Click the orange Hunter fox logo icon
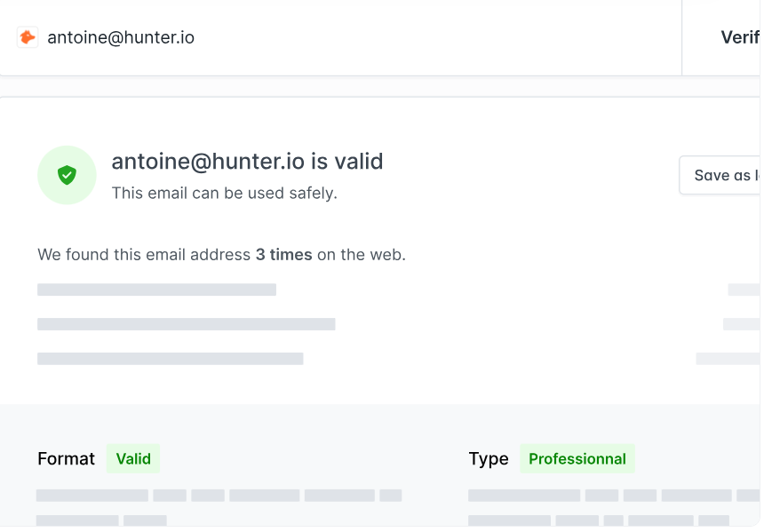The height and width of the screenshot is (532, 764). [x=28, y=37]
